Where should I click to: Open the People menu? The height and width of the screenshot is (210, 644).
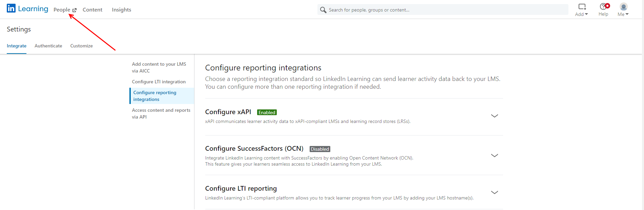click(62, 10)
